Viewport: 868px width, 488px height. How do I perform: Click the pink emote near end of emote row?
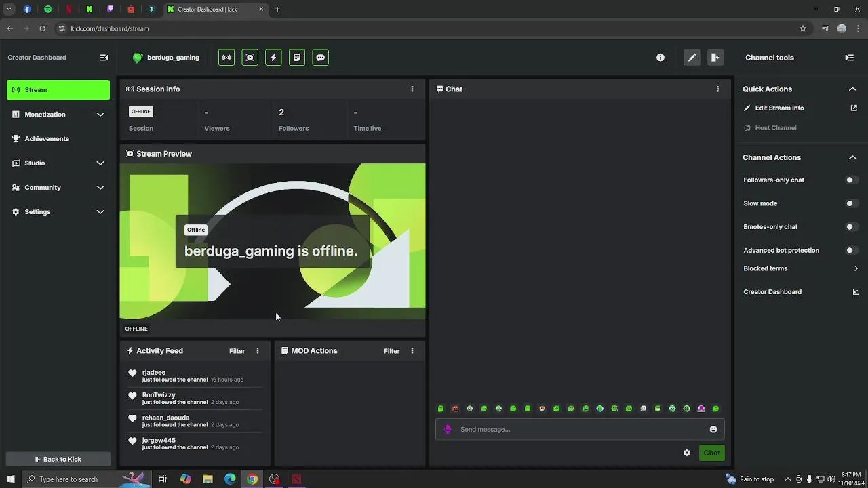tap(701, 409)
